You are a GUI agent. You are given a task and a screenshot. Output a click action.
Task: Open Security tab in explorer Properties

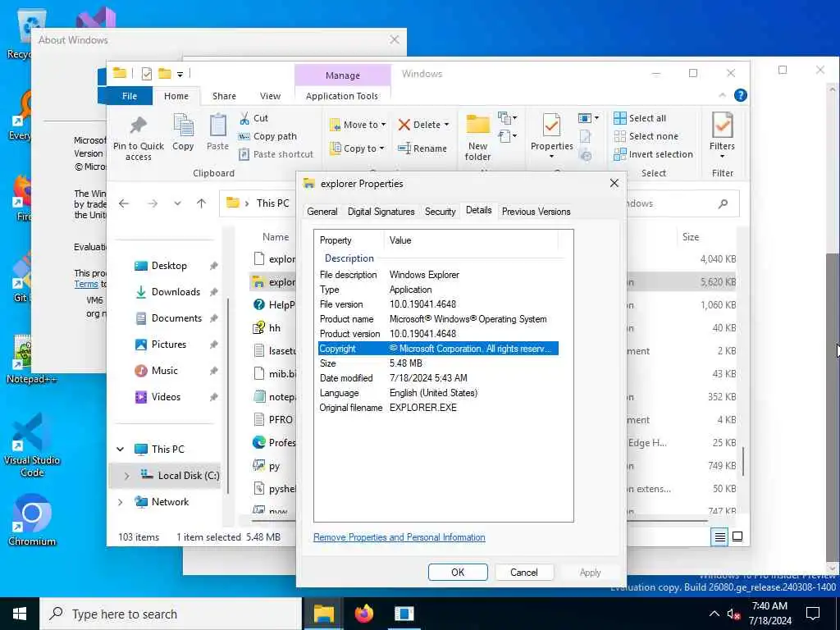click(x=440, y=212)
